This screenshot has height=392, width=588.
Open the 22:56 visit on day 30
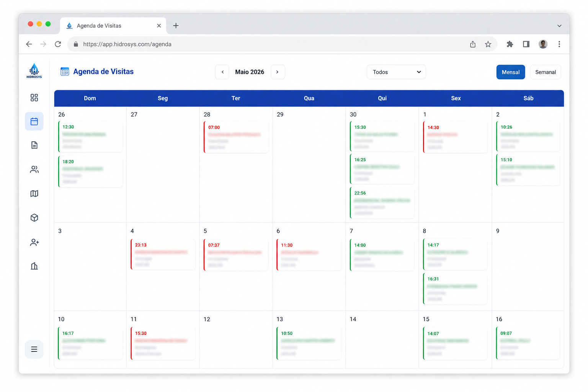tap(382, 203)
